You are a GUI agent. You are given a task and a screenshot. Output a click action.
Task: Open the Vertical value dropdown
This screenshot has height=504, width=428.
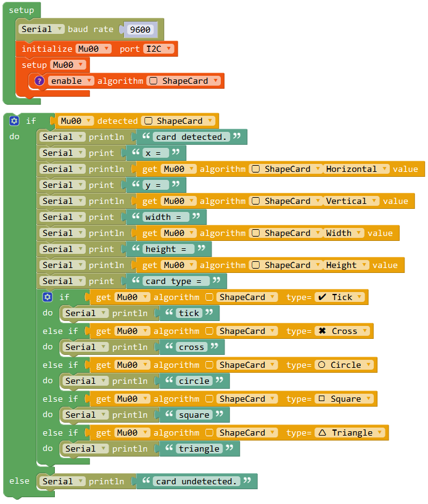tap(351, 201)
